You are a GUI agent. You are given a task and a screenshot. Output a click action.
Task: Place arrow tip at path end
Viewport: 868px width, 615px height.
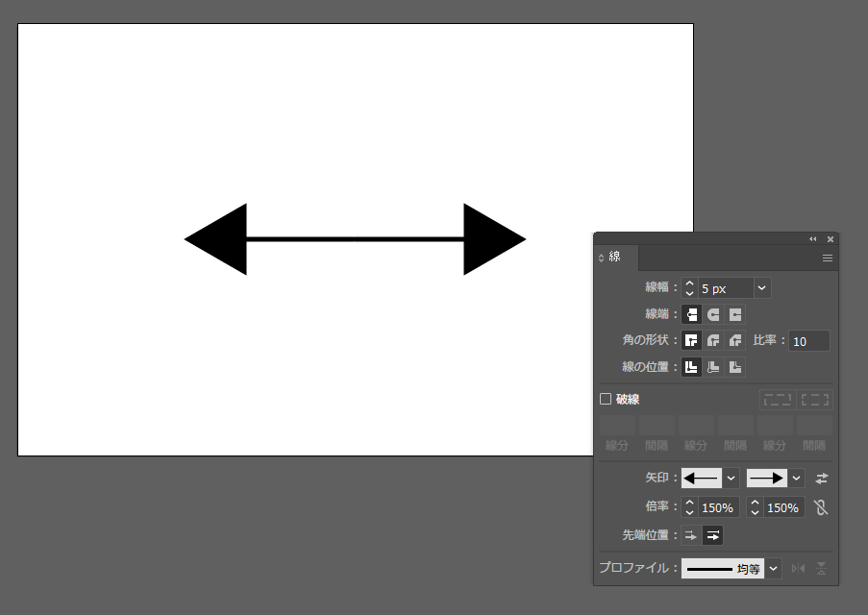[713, 535]
